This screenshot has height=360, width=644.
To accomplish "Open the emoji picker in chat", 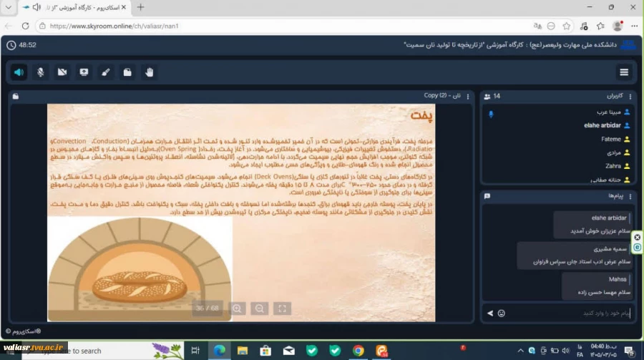I will (502, 313).
